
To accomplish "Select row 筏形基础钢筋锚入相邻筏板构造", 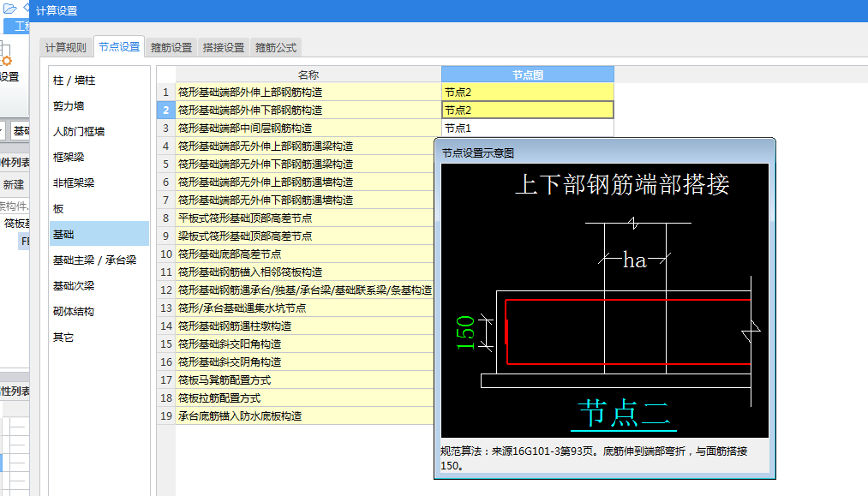I will (305, 272).
